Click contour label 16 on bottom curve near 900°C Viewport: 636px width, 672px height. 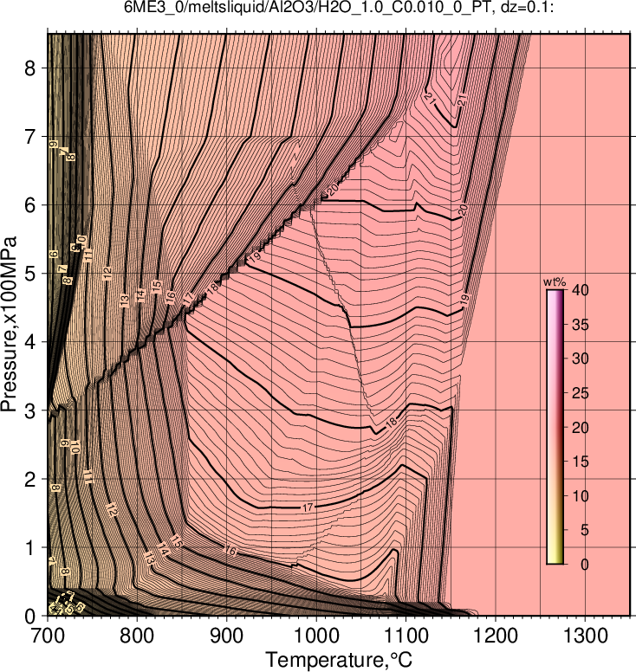tap(230, 551)
